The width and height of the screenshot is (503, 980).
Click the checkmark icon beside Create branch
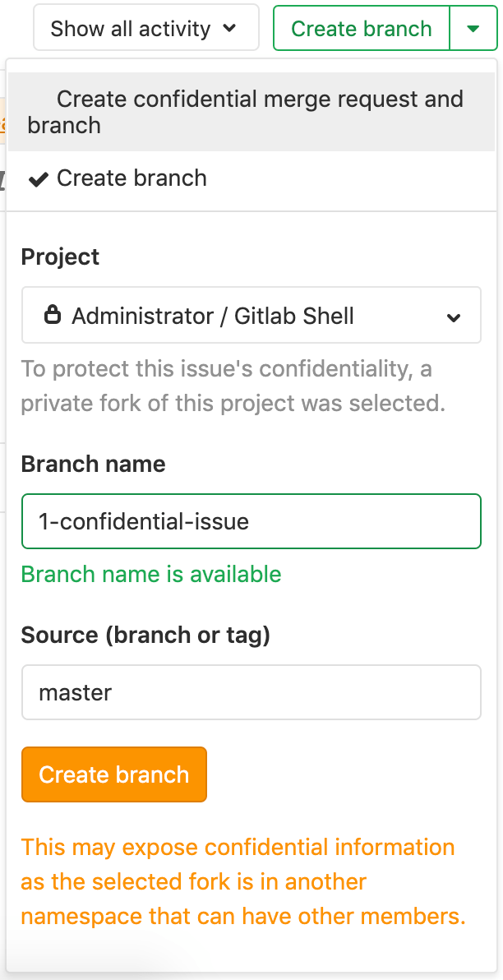click(37, 178)
